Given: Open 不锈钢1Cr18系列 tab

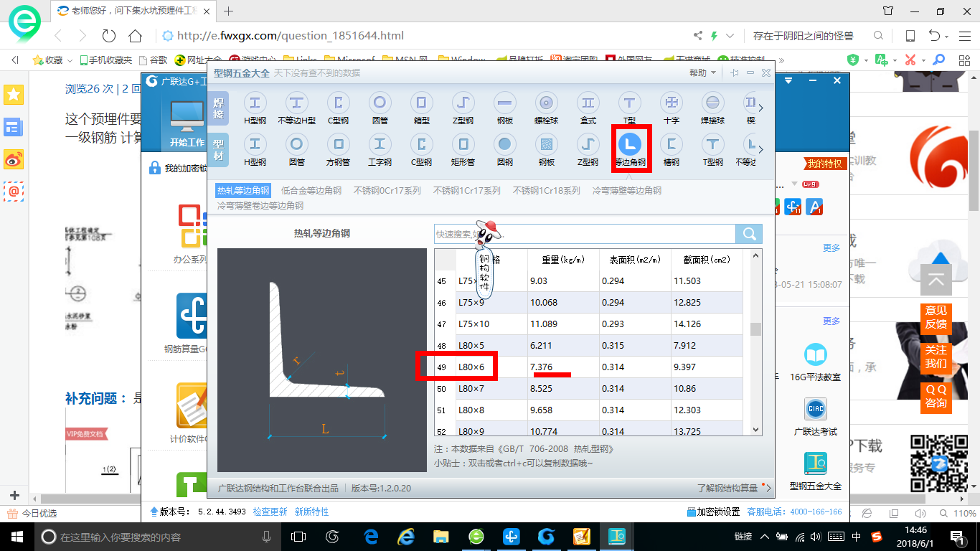Looking at the screenshot, I should tap(547, 190).
